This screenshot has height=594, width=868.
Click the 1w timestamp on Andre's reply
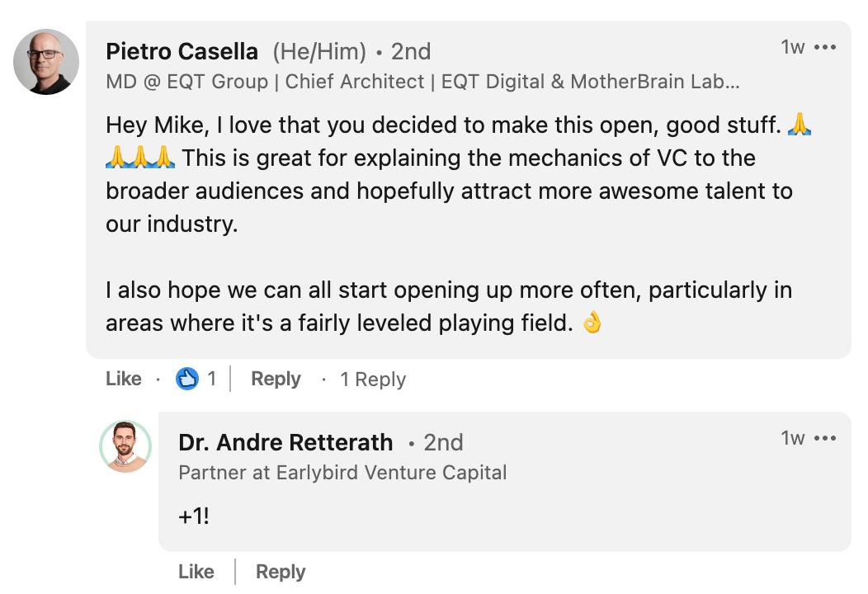[x=793, y=438]
